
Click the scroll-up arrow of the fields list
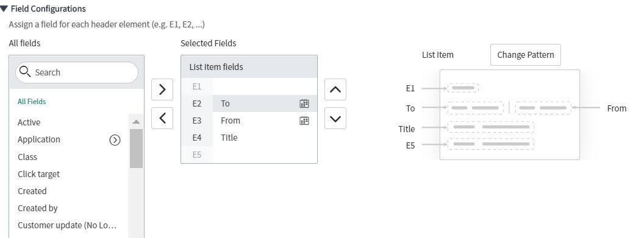coord(137,122)
